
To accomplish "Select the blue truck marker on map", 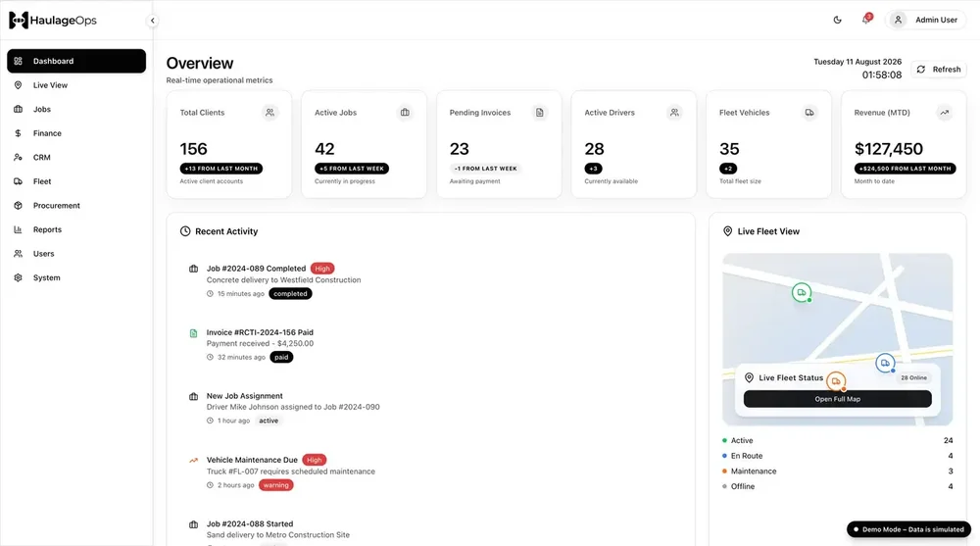I will [885, 363].
